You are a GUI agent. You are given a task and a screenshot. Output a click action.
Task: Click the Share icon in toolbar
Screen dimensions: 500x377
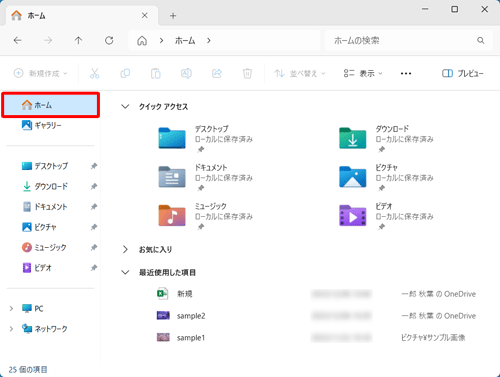point(217,73)
